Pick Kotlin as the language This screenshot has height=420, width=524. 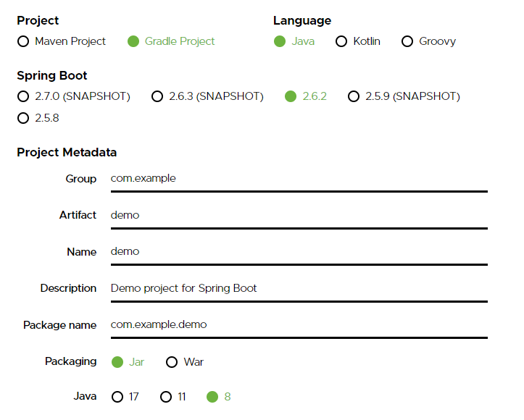click(341, 41)
